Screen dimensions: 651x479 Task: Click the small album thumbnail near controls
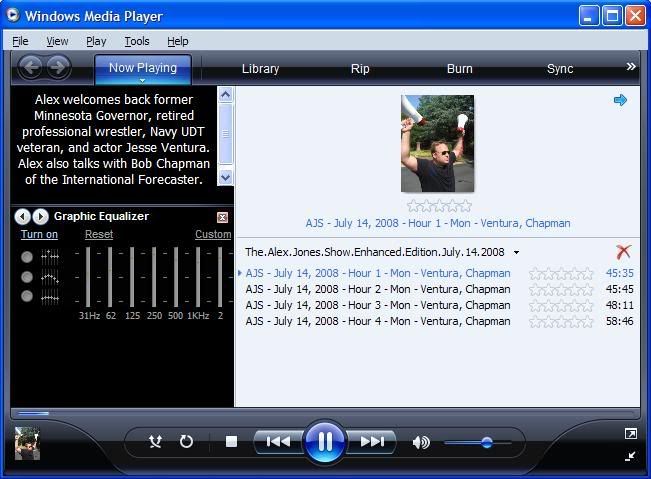(27, 443)
